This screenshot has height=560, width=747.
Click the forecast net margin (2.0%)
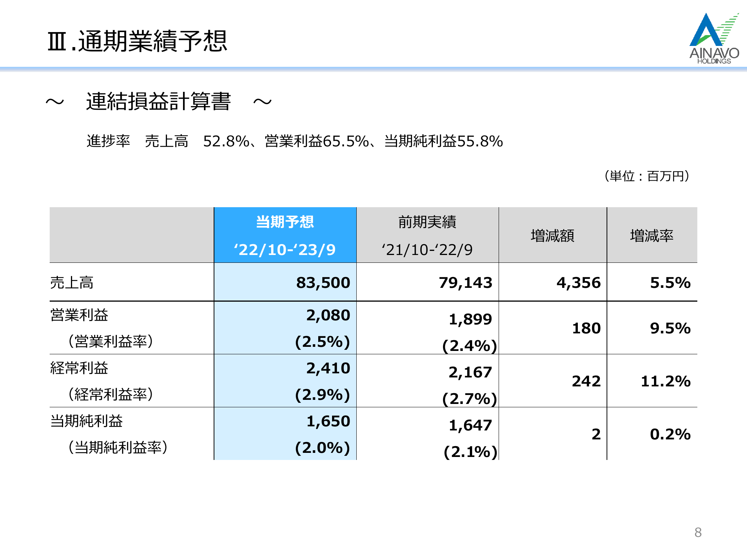coord(323,448)
